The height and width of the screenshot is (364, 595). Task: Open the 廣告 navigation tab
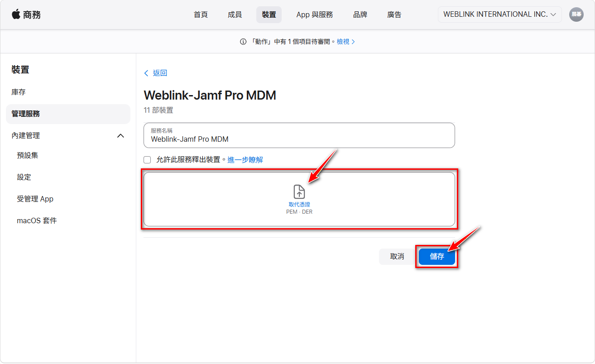pyautogui.click(x=394, y=14)
